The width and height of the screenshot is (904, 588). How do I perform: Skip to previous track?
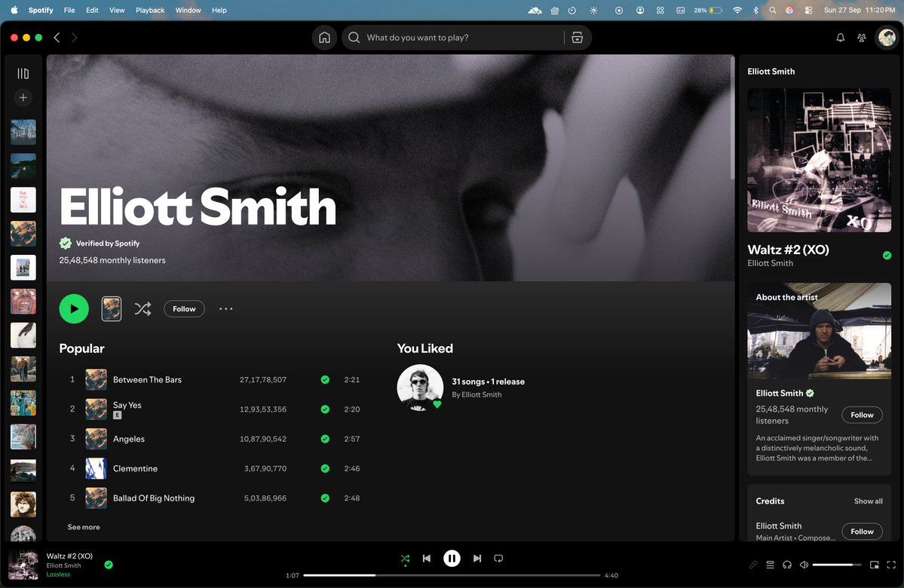(x=427, y=558)
